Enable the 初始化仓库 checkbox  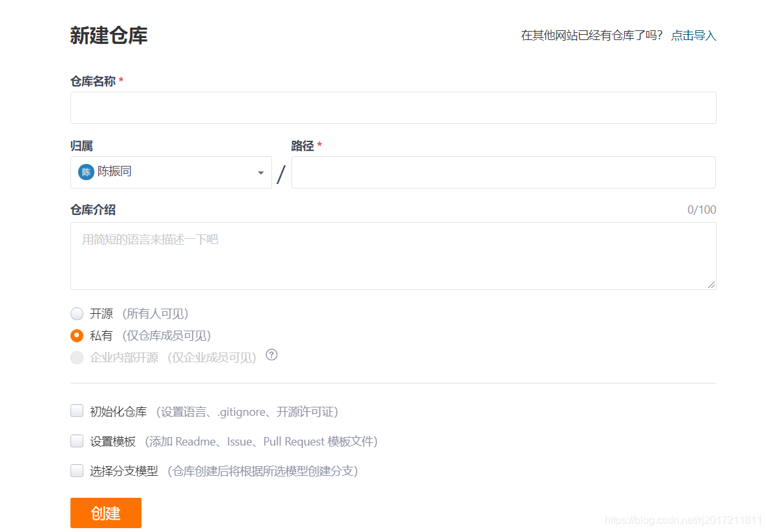77,411
